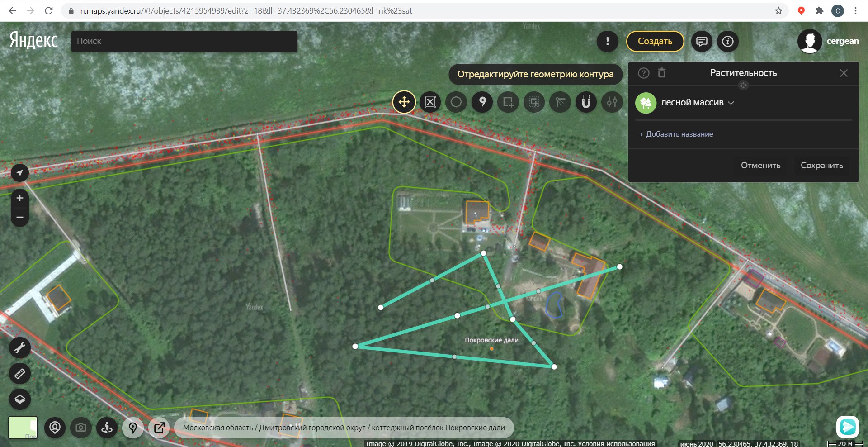This screenshot has width=868, height=447.
Task: Click the Поиск search field
Action: [x=184, y=41]
